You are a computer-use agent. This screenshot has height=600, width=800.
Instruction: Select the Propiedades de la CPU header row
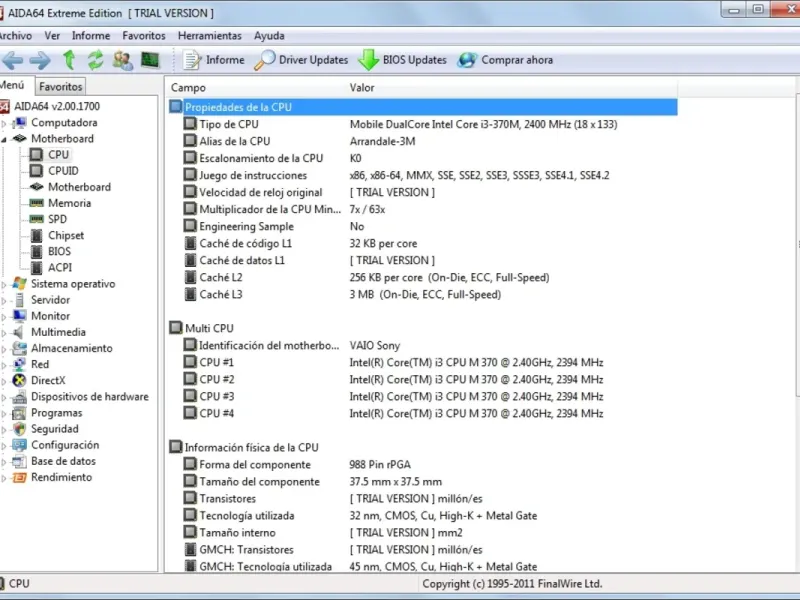pos(423,107)
